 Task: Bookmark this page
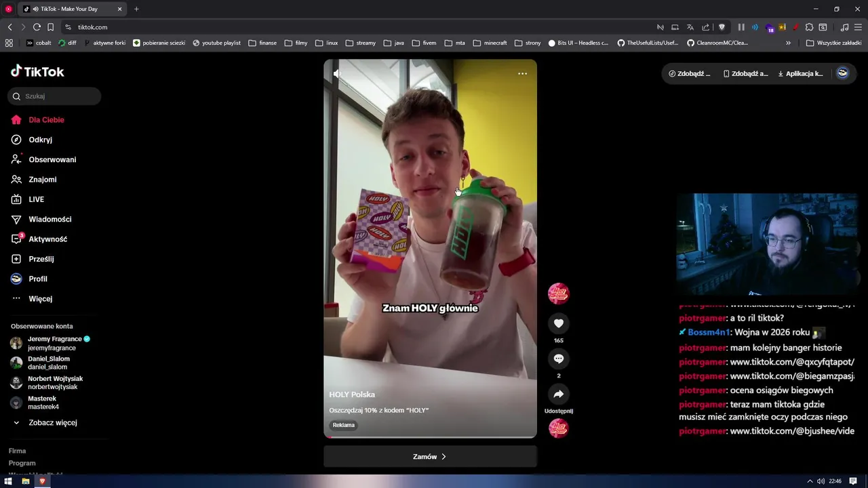point(50,27)
